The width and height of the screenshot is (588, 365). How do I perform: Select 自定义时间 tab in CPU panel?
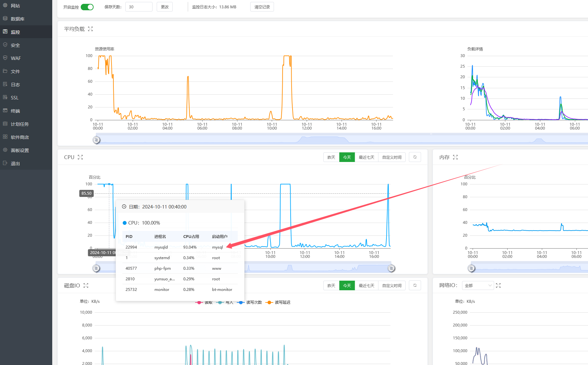coord(392,157)
